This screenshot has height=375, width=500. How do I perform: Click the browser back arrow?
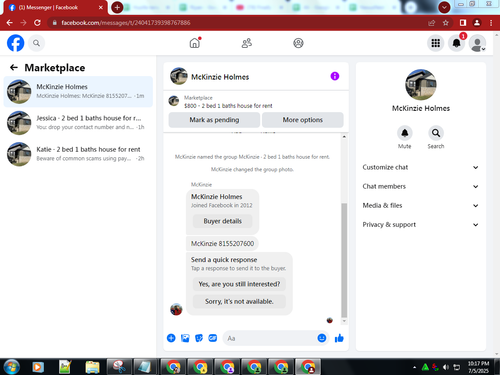(9, 23)
